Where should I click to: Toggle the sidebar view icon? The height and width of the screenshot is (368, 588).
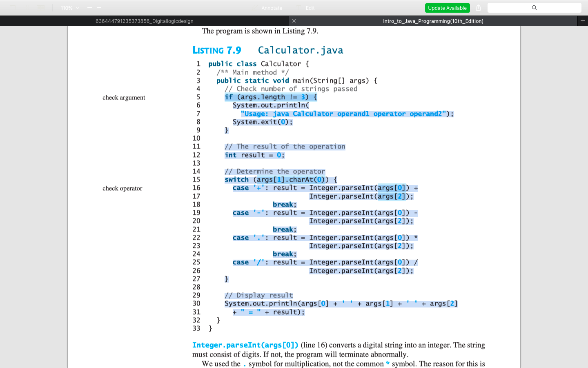pos(13,7)
